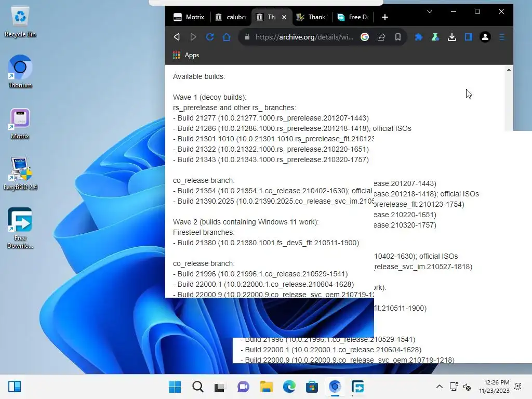
Task: Click the 'Firesteel branches:' text
Action: click(x=204, y=232)
